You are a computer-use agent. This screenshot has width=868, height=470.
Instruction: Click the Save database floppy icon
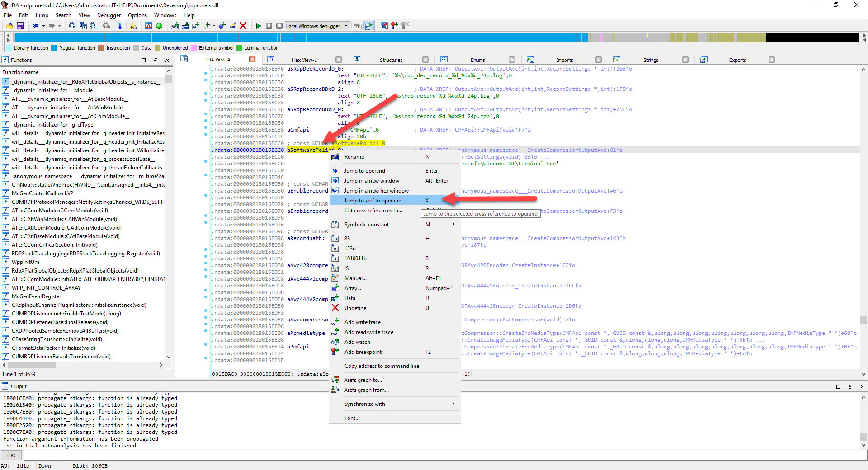coord(20,26)
